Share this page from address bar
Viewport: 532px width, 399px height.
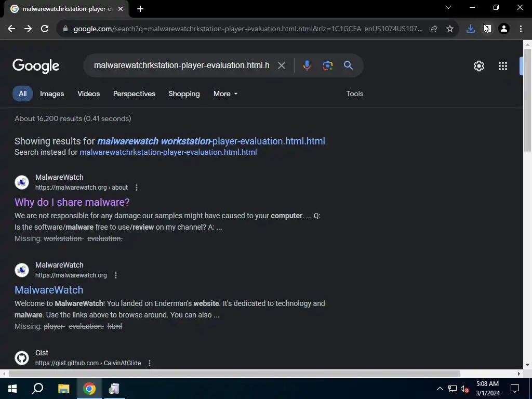433,29
